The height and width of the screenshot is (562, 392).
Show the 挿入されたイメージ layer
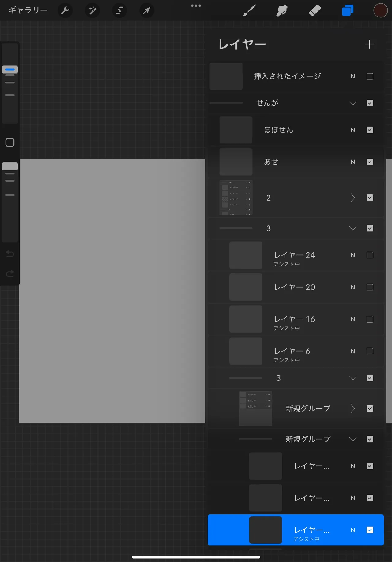pos(370,76)
